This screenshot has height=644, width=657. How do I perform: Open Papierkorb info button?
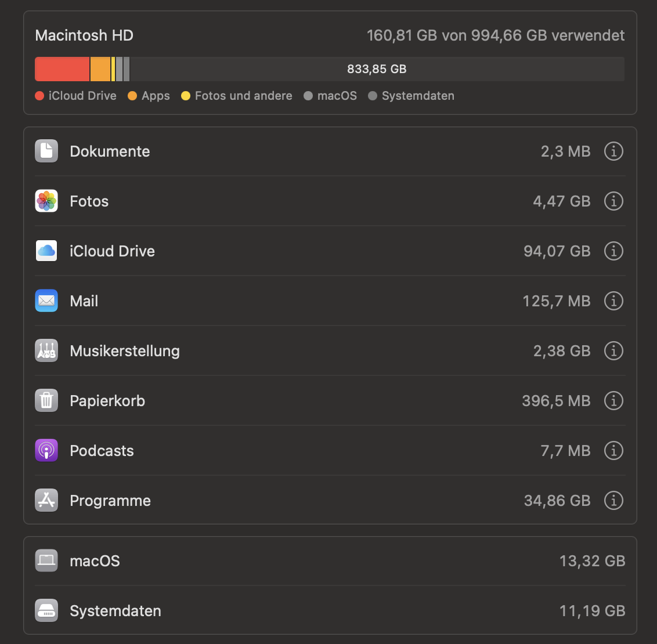click(x=613, y=401)
